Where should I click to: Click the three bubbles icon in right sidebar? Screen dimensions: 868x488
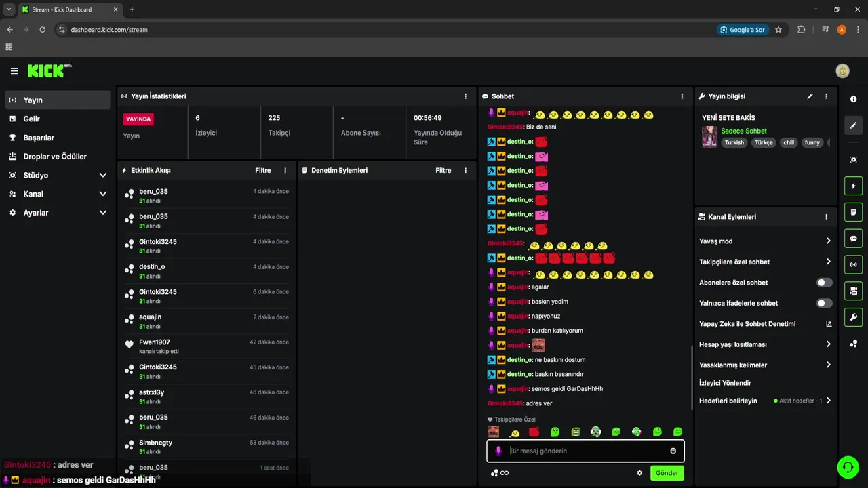point(853,344)
